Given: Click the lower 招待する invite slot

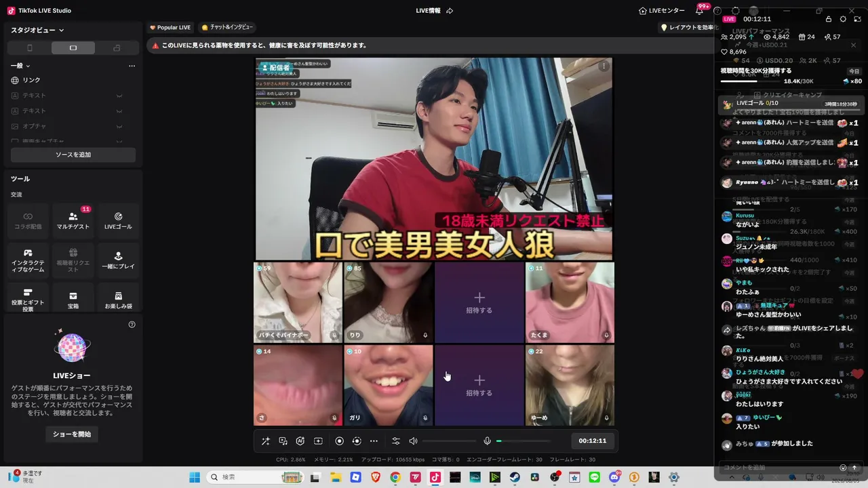Looking at the screenshot, I should [479, 386].
